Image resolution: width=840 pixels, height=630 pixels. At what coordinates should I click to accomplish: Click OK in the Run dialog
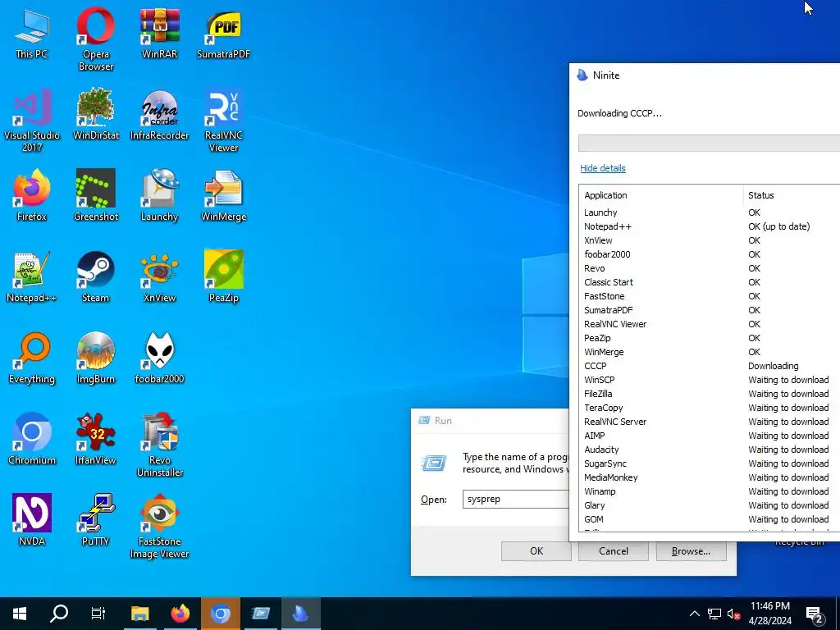[x=536, y=551]
